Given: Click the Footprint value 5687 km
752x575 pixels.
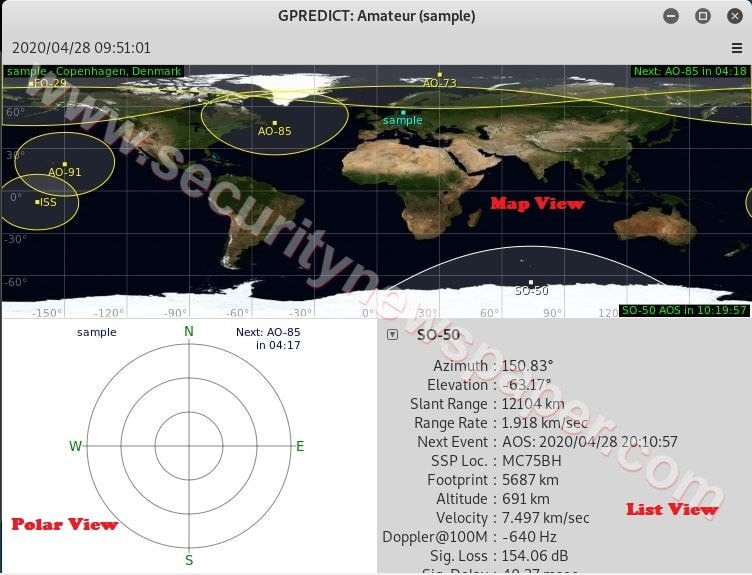Looking at the screenshot, I should point(530,480).
